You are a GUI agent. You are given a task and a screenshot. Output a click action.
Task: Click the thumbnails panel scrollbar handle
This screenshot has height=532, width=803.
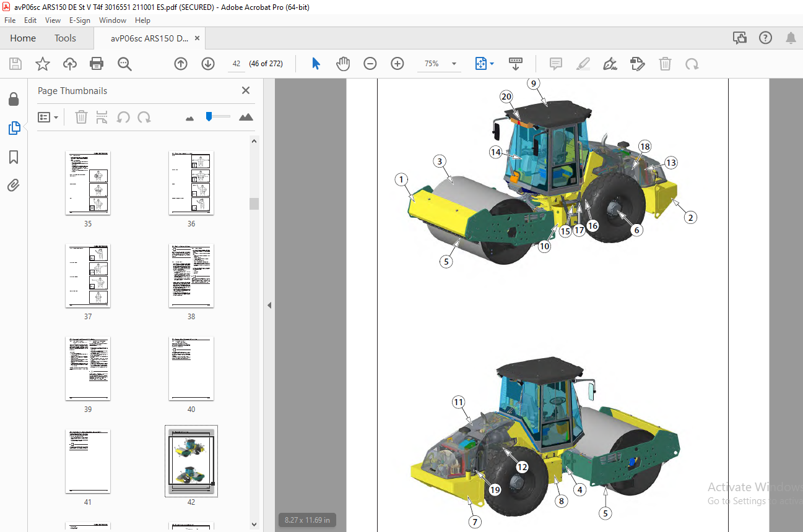[x=254, y=204]
